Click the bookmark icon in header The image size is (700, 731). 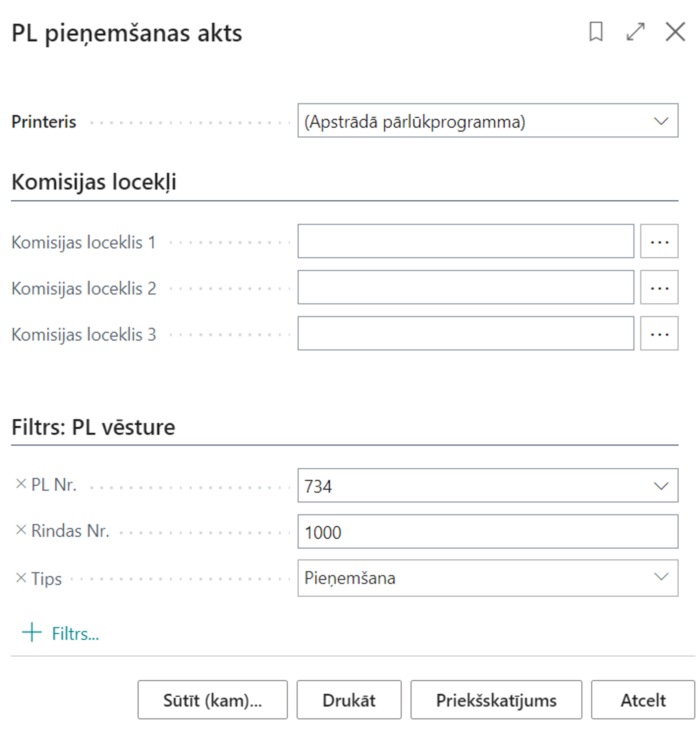pos(596,32)
